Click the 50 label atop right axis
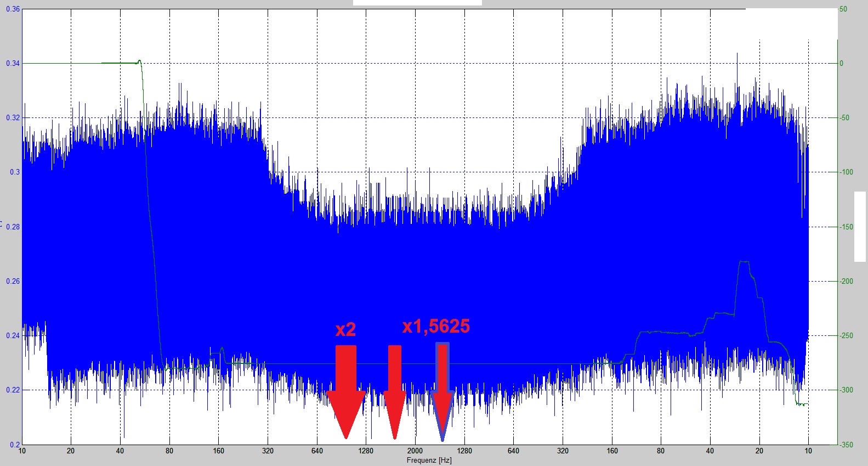868x466 pixels. point(843,9)
